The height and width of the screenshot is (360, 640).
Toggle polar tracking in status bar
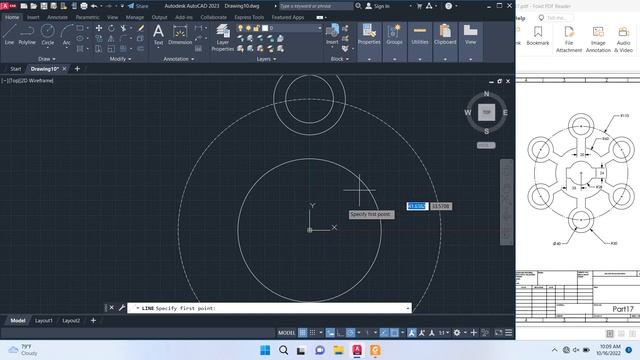point(351,333)
